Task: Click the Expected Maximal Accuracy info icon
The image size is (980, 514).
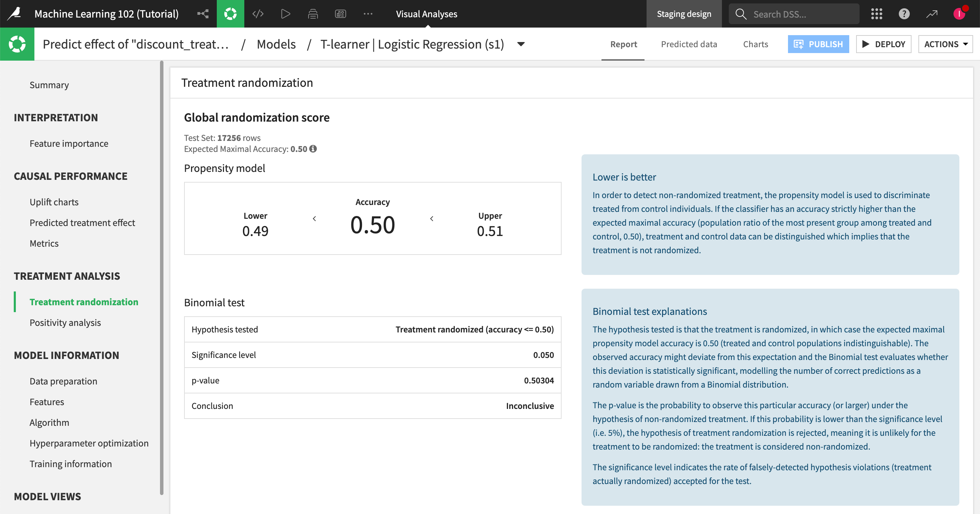Action: (313, 149)
